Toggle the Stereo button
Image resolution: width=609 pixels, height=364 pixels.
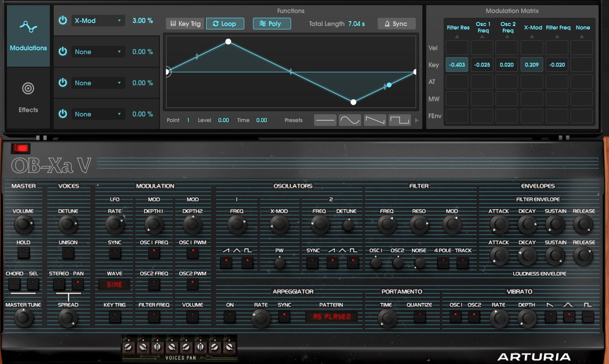59,284
